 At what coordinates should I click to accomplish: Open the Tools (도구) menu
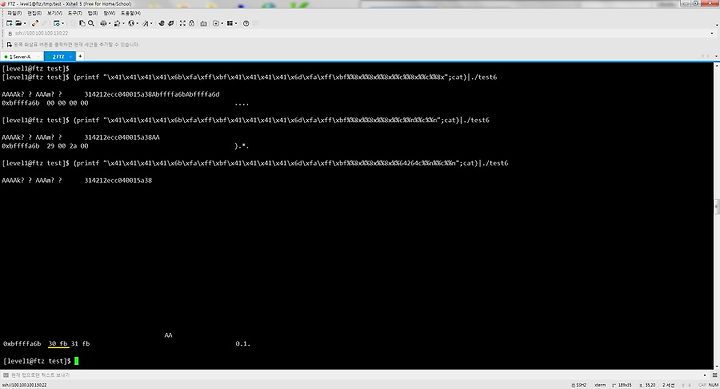[x=75, y=13]
